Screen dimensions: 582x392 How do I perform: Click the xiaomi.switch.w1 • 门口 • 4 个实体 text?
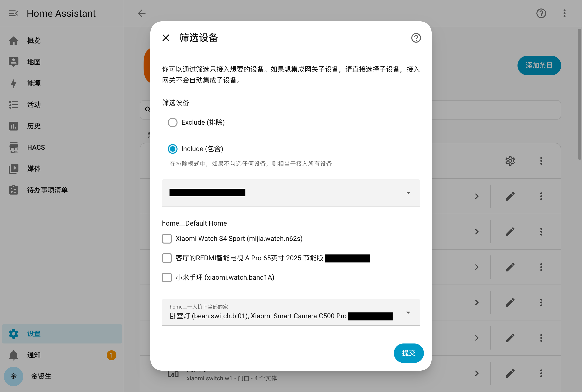click(x=232, y=378)
